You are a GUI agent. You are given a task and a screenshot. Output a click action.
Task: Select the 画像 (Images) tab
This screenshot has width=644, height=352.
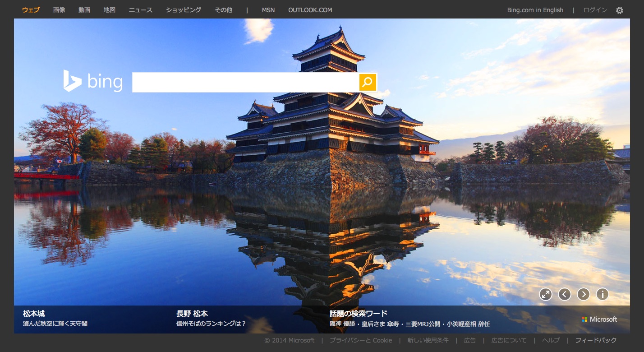(x=59, y=10)
